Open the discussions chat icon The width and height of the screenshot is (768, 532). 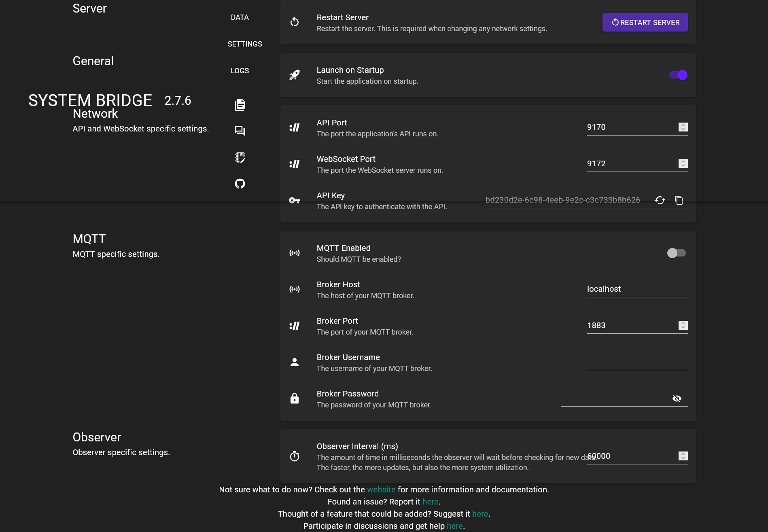pos(240,131)
